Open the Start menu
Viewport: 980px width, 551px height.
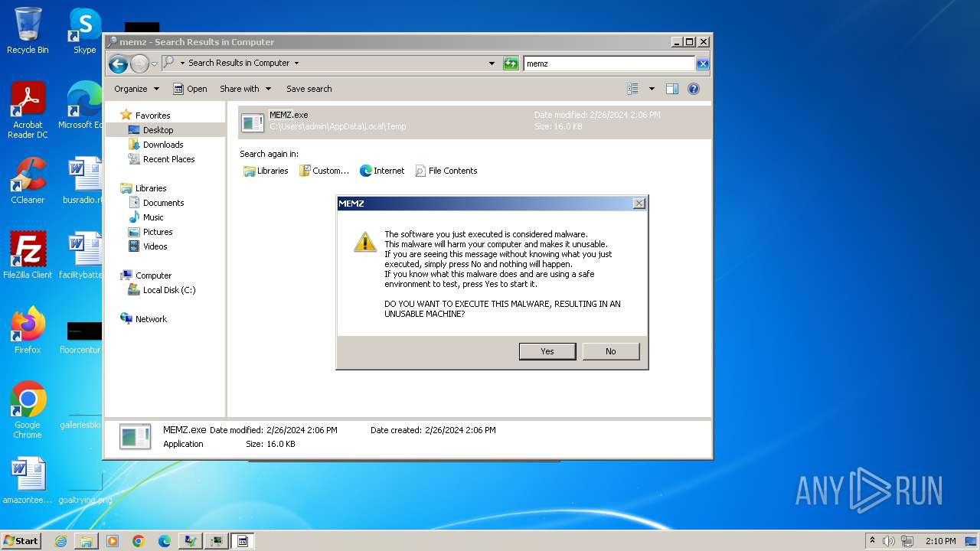click(x=21, y=540)
